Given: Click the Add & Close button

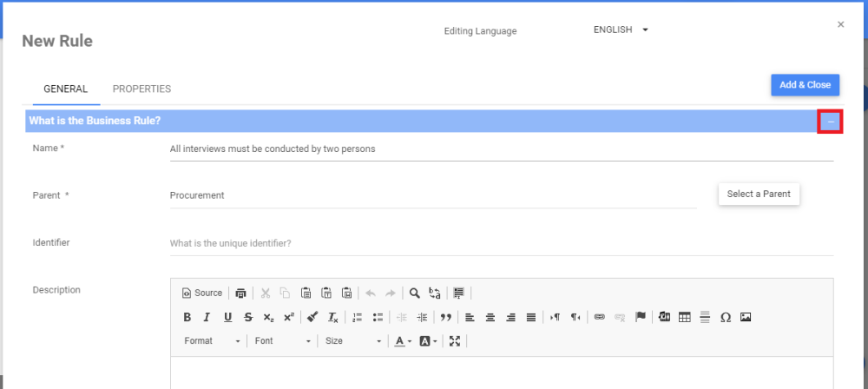Looking at the screenshot, I should [805, 85].
